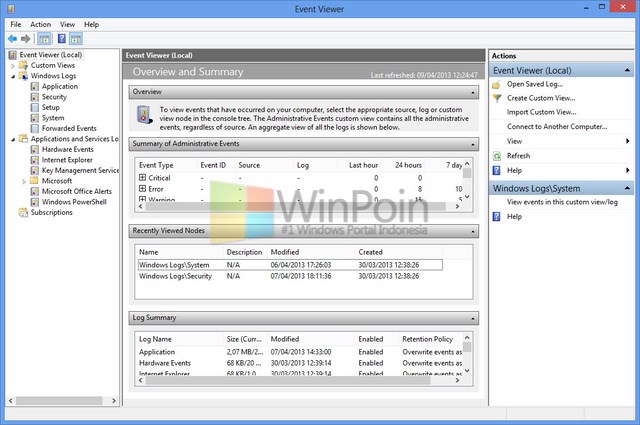Image resolution: width=640 pixels, height=425 pixels.
Task: Click Create Custom View... action
Action: point(541,98)
